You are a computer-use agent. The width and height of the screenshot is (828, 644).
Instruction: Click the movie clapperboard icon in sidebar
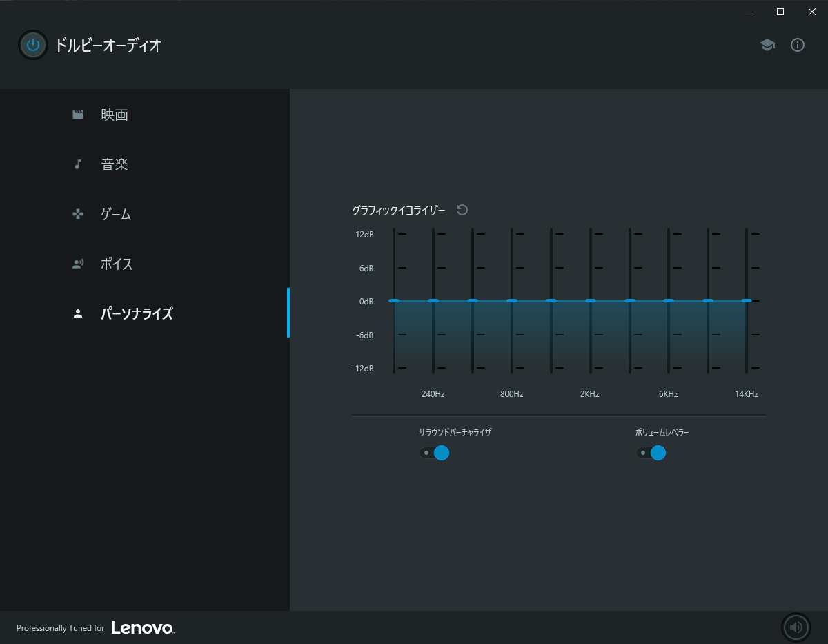(x=78, y=115)
